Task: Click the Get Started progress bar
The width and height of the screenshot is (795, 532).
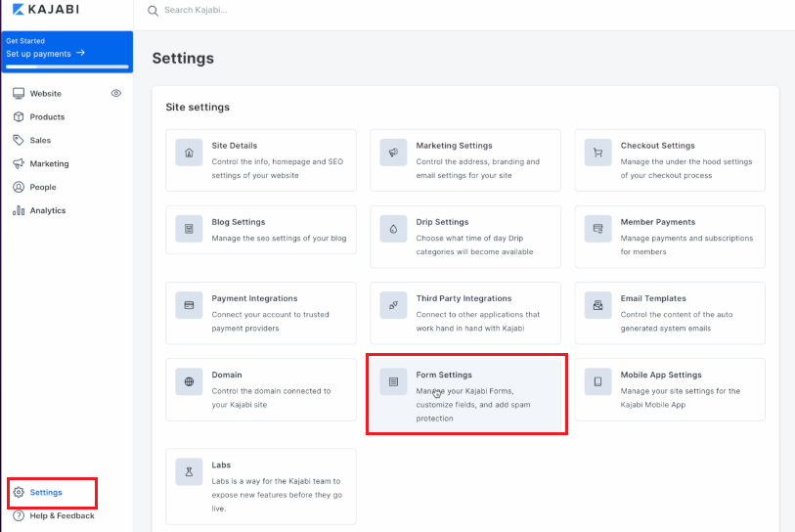Action: pyautogui.click(x=66, y=66)
